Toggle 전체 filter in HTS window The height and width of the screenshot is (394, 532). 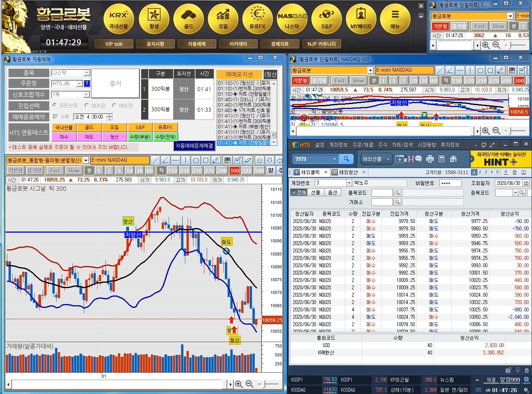tap(299, 193)
